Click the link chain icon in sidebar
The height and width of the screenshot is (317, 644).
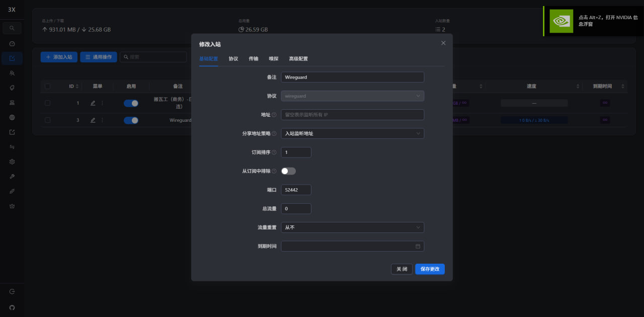coord(12,191)
